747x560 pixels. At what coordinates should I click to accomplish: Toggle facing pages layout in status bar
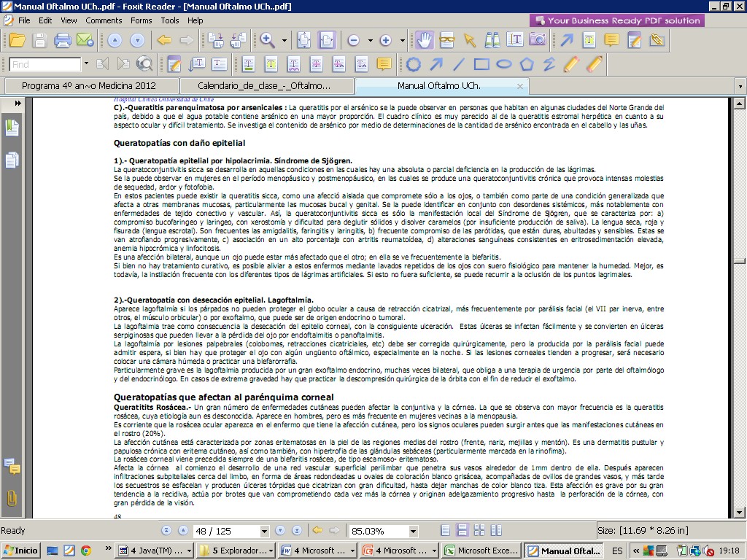click(x=478, y=531)
